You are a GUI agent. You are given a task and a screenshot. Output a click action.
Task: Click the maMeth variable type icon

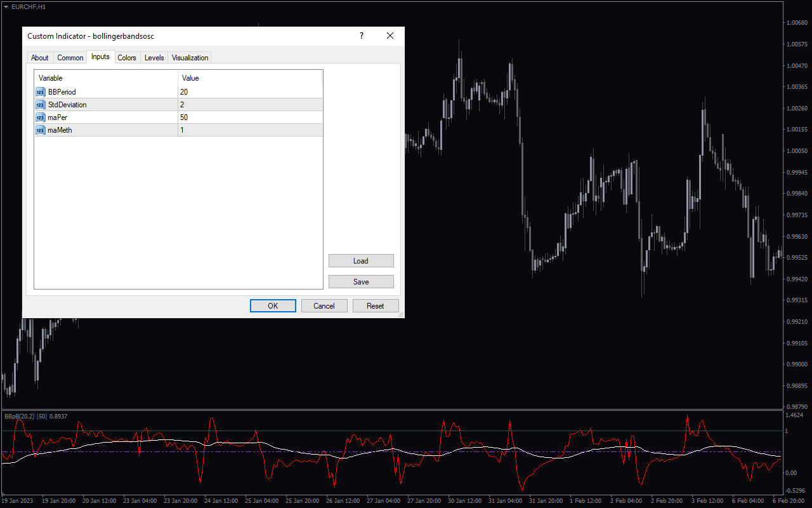pos(40,130)
